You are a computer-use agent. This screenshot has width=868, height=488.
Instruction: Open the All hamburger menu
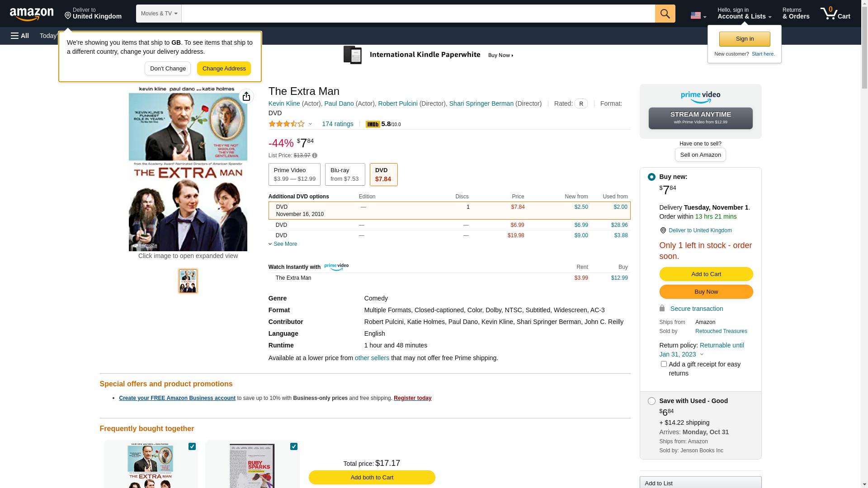click(x=20, y=36)
